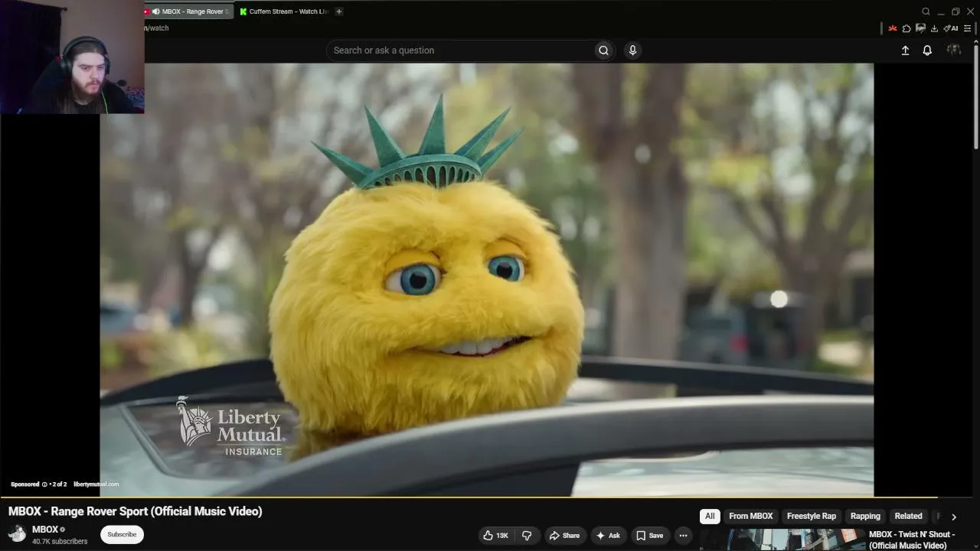Open the MBOX - Twist N' Shout title
Viewport: 980px width, 551px height.
tap(912, 540)
